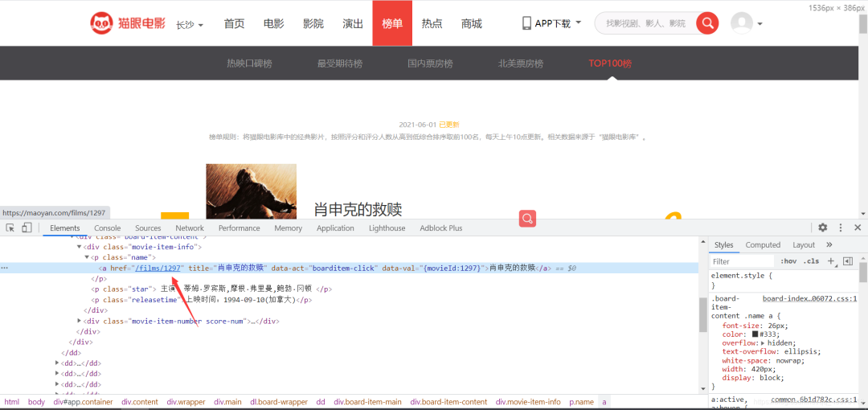Collapse the p class="name" node

pos(88,257)
